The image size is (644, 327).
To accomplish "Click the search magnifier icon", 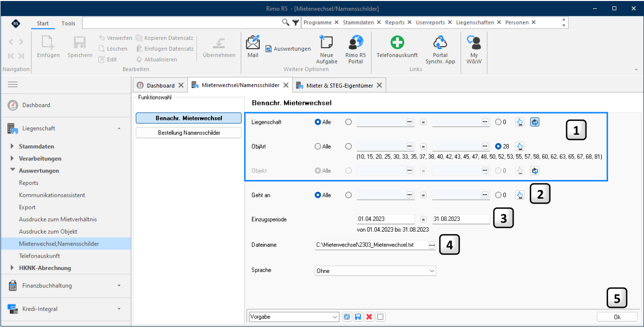I will [x=285, y=23].
